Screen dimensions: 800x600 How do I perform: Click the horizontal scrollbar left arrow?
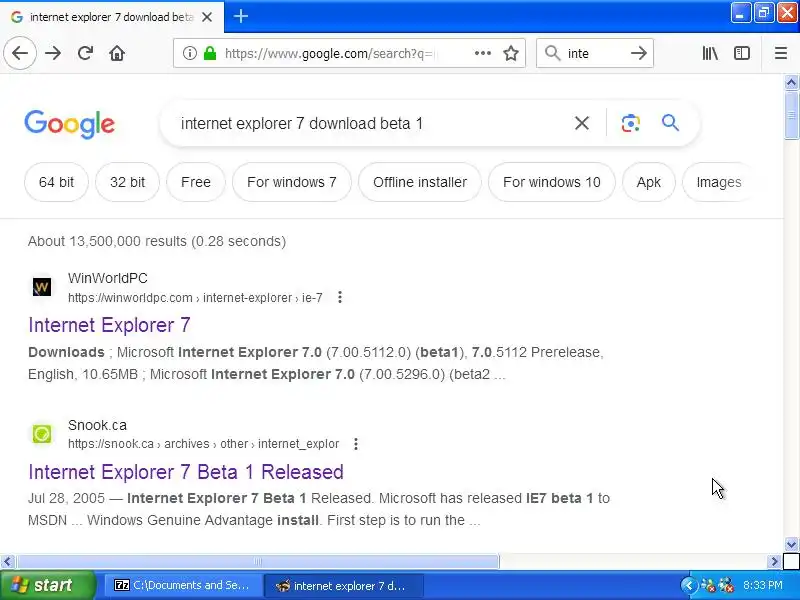7,562
